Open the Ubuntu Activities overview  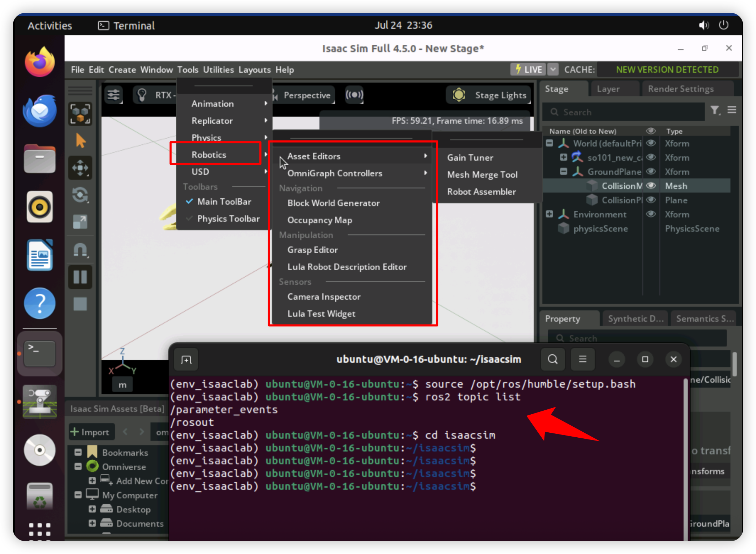coord(50,26)
